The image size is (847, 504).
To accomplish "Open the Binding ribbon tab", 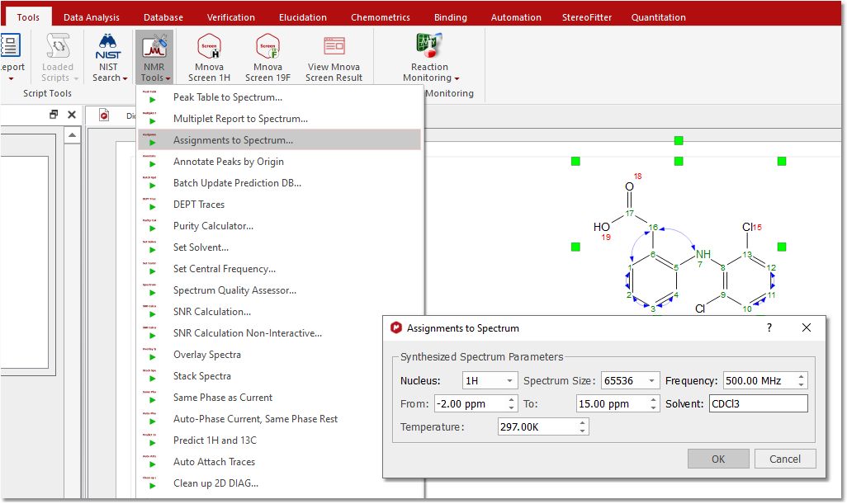I will (451, 17).
